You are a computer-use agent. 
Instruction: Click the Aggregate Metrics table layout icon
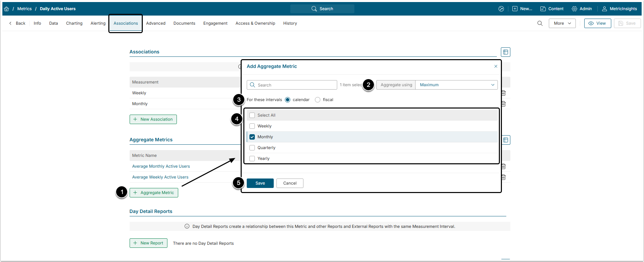506,140
